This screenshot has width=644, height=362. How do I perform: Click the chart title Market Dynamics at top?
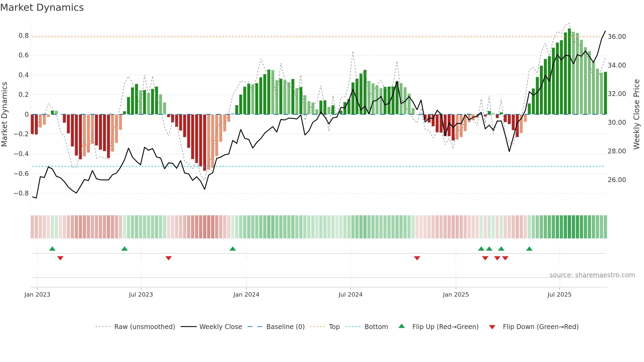42,8
